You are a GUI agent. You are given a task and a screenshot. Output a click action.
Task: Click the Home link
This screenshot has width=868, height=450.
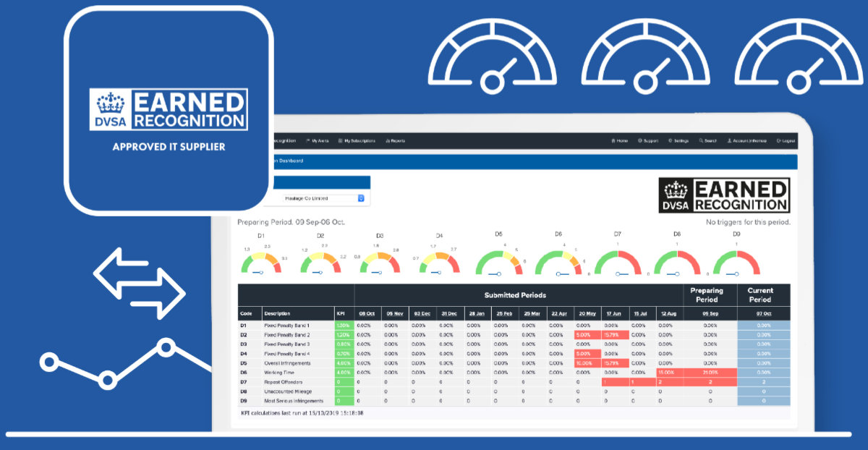click(618, 141)
